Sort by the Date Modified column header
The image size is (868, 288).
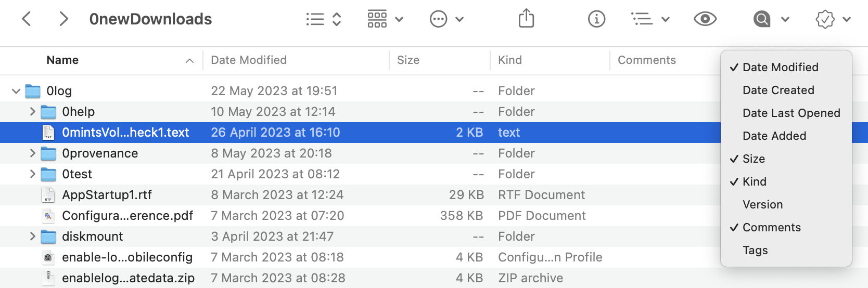point(249,60)
